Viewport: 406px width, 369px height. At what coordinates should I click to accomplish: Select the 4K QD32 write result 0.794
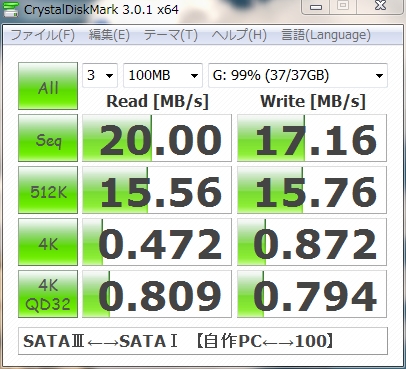312,294
